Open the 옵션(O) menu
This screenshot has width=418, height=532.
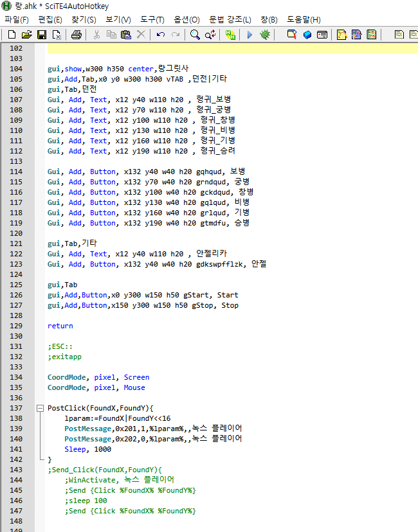point(186,20)
